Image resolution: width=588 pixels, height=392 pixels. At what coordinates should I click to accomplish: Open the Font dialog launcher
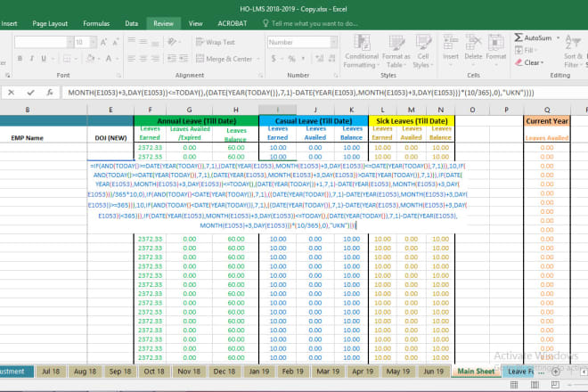point(118,76)
